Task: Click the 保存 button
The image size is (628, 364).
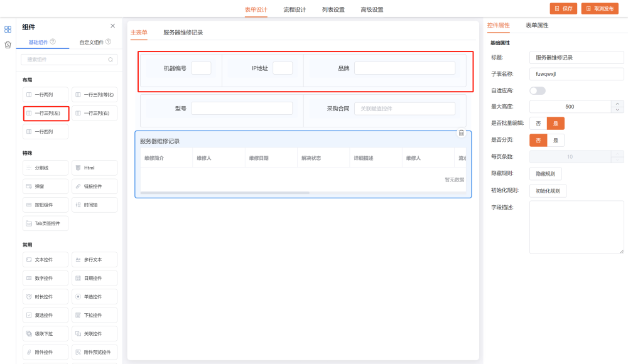Action: tap(563, 9)
